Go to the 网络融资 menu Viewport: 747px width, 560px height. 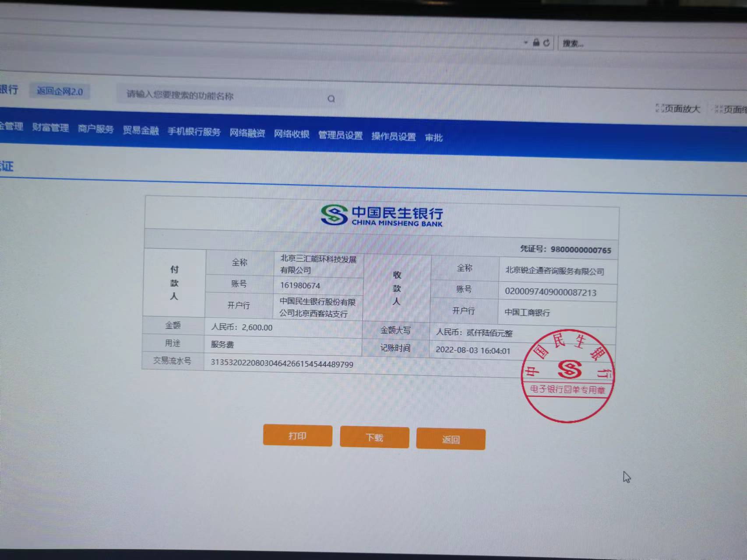(247, 133)
